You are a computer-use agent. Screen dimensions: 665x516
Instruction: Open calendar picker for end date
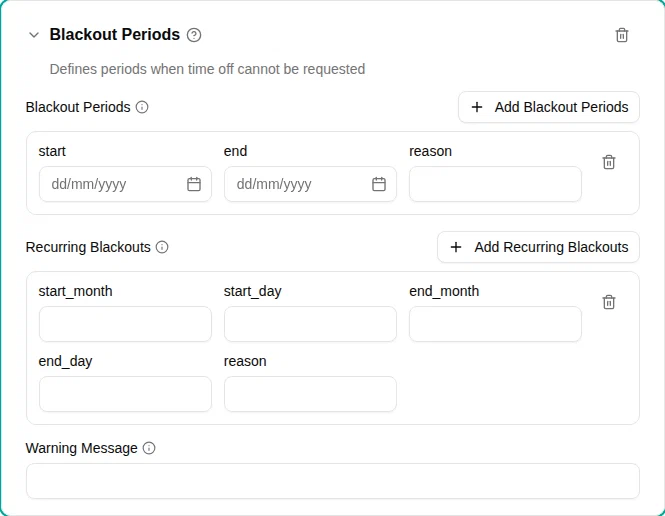[x=379, y=184]
